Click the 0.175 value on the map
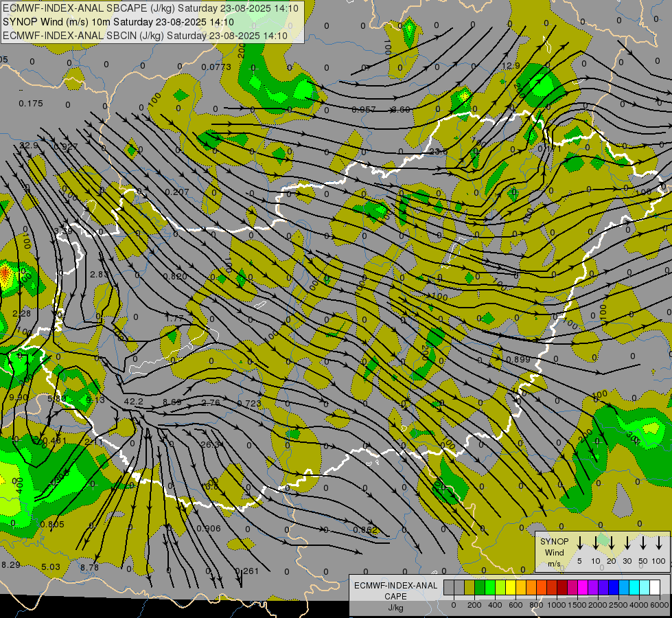The image size is (672, 618). tap(31, 104)
